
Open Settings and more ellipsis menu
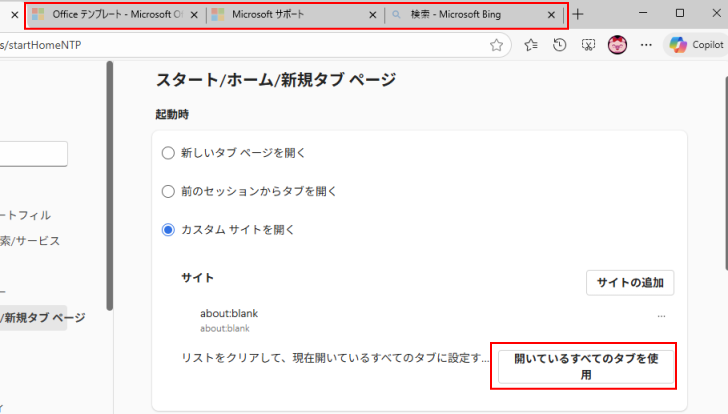[646, 45]
